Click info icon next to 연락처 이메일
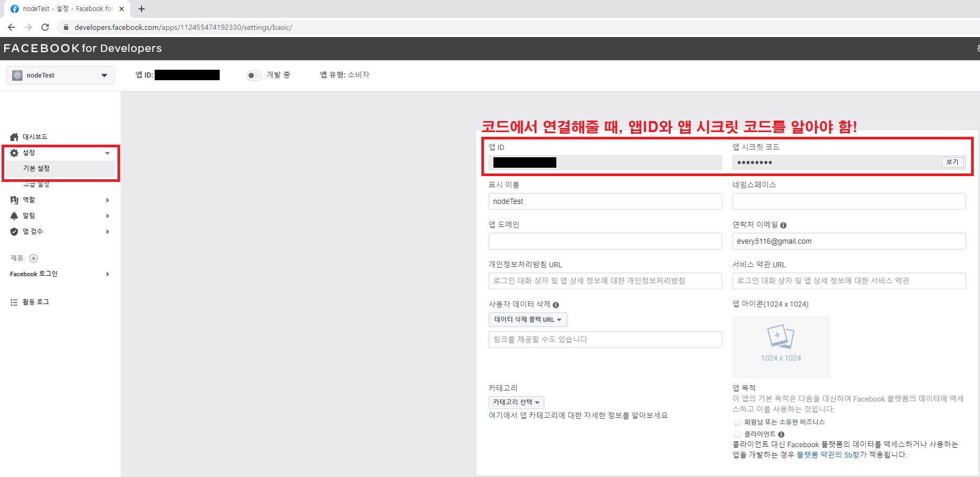980x477 pixels. [783, 225]
